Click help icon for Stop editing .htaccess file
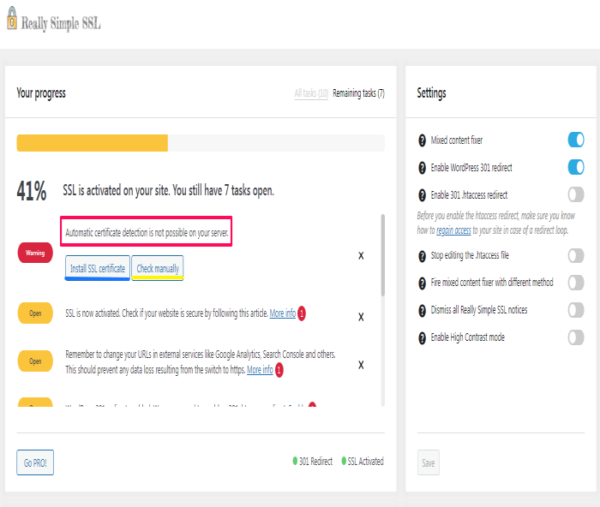Image resolution: width=600 pixels, height=507 pixels. pyautogui.click(x=420, y=256)
